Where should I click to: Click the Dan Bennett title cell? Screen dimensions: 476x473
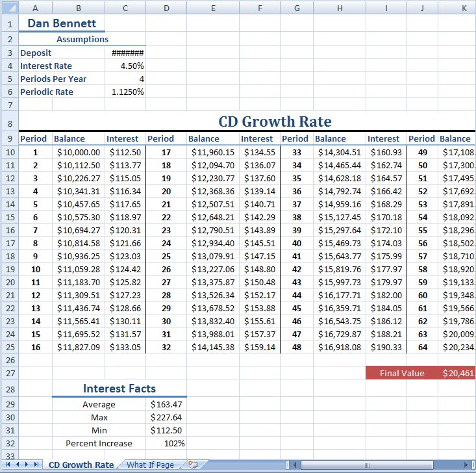(x=62, y=23)
